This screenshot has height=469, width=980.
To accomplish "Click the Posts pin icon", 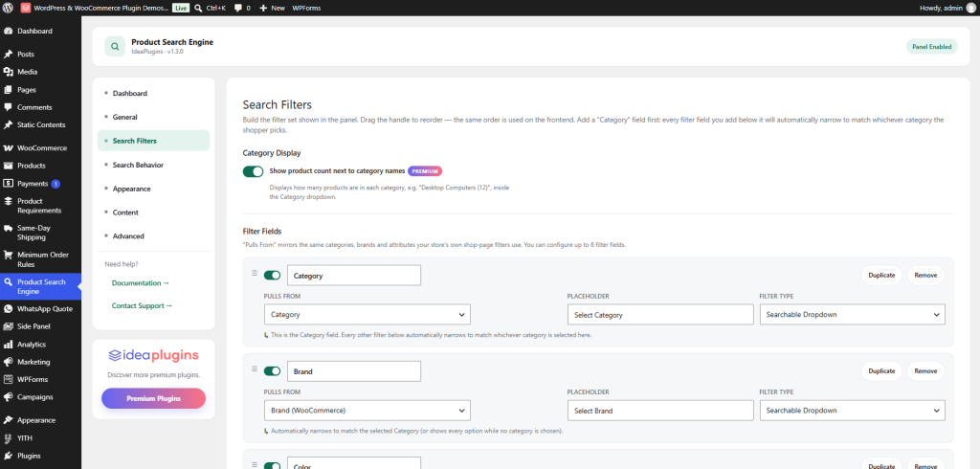I will (x=8, y=55).
